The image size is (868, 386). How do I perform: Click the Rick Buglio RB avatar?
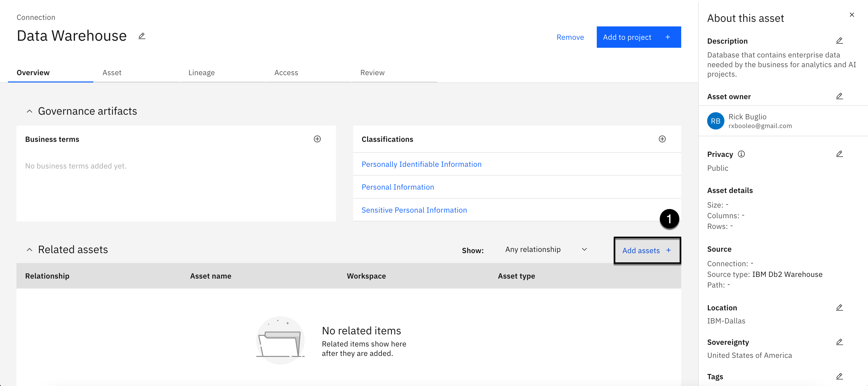(x=715, y=121)
